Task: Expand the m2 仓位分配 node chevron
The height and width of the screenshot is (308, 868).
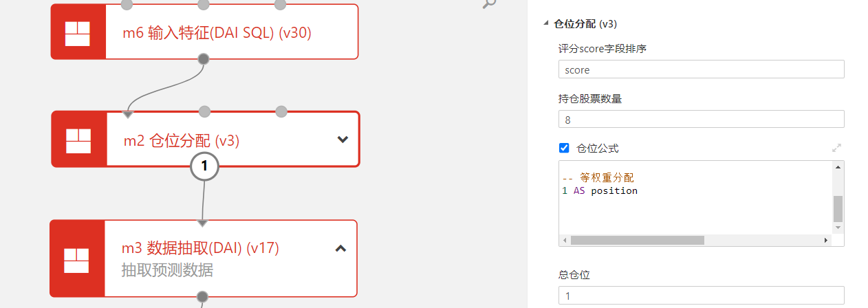Action: (343, 140)
